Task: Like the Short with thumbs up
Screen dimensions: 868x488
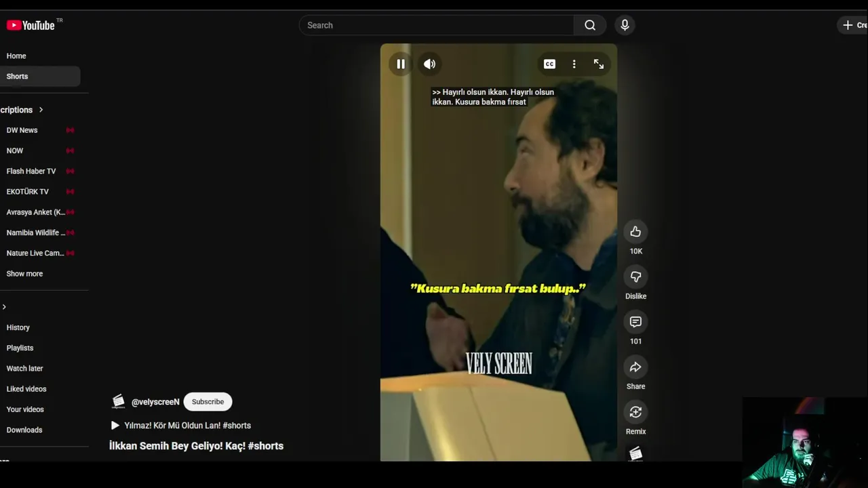Action: 635,232
